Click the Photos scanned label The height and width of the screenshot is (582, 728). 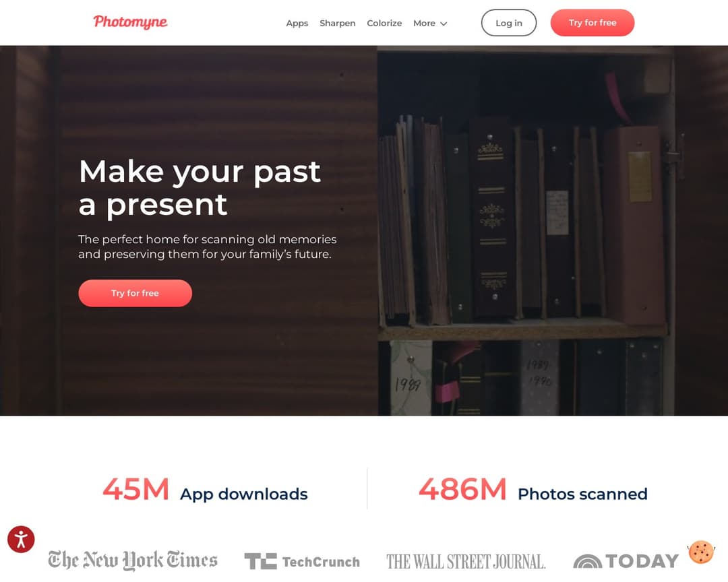click(582, 494)
